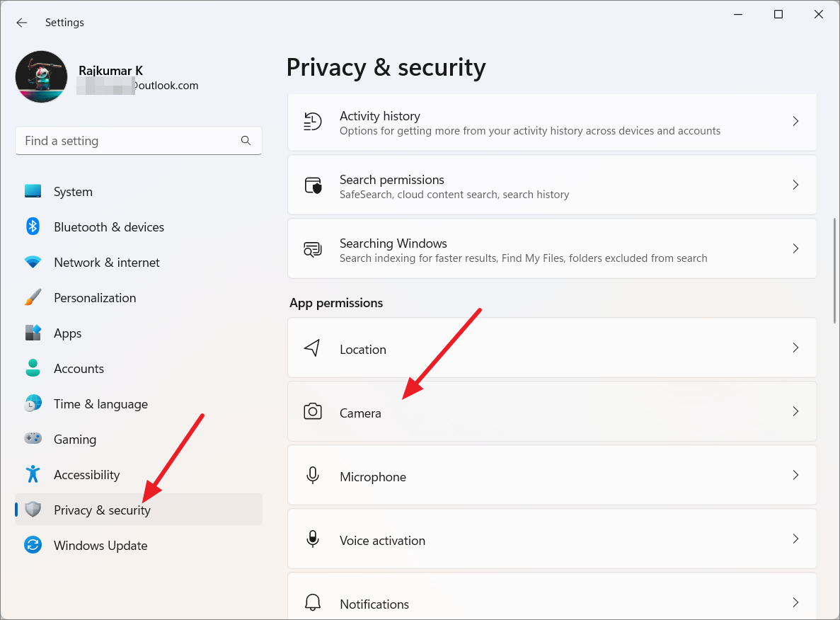The image size is (840, 620).
Task: Click the Gaming controller icon
Action: [33, 440]
